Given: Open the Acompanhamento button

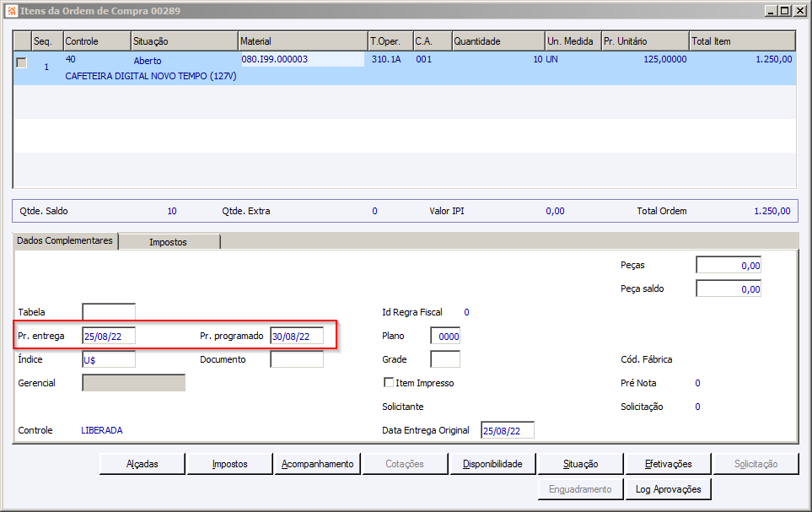Looking at the screenshot, I should [x=317, y=464].
